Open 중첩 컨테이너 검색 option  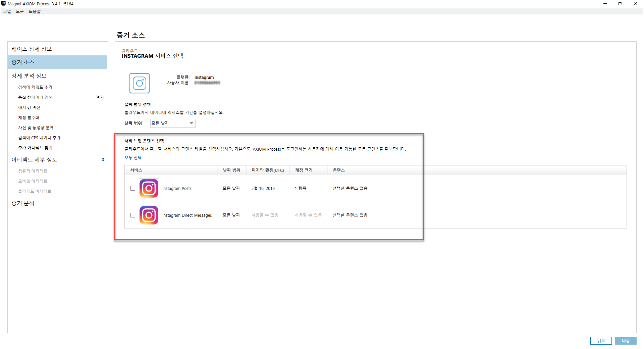[35, 97]
